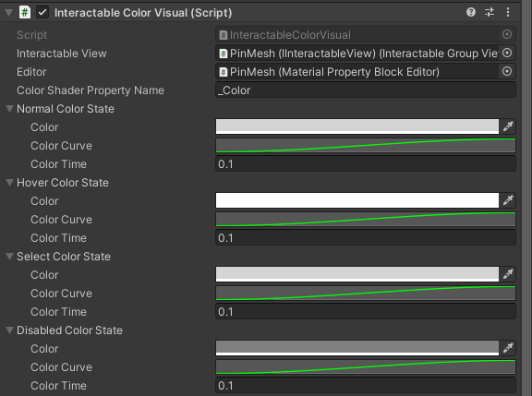Open the Normal Color State color swatch
The width and height of the screenshot is (532, 396).
click(x=357, y=126)
